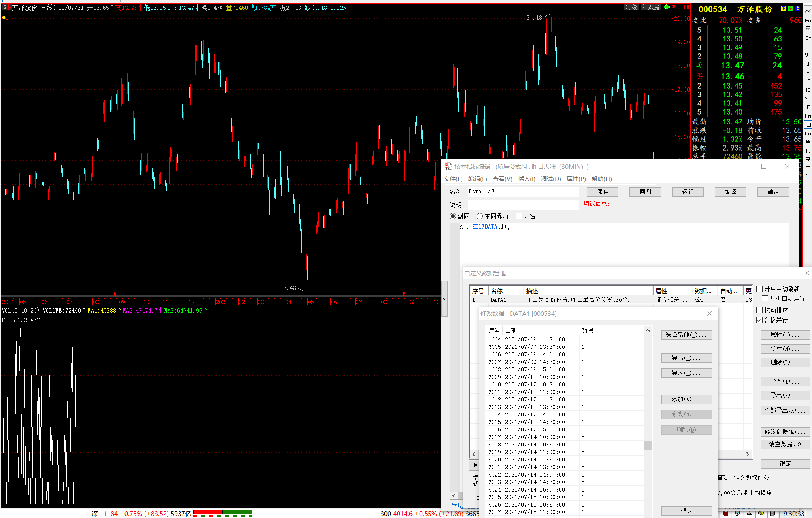Select the 8n period in right sidebar
The image size is (812, 518).
point(808,20)
